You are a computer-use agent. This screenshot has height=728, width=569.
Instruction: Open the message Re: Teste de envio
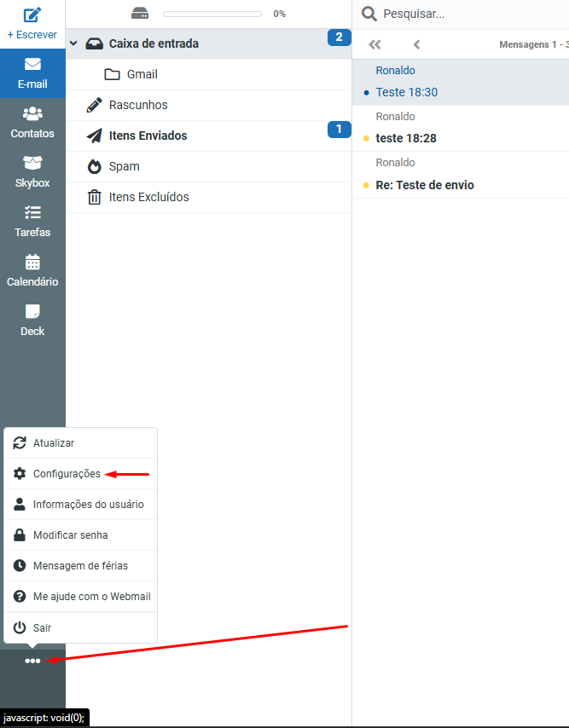pyautogui.click(x=461, y=175)
